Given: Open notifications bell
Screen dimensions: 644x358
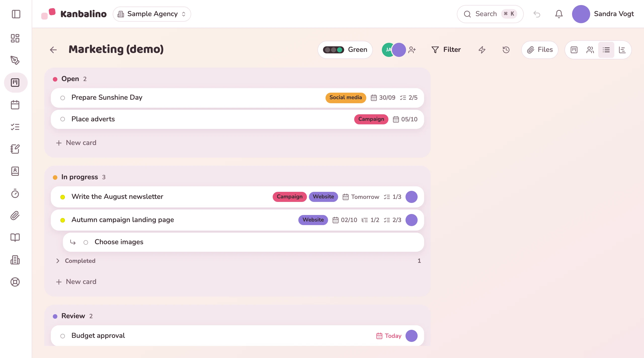Looking at the screenshot, I should coord(559,14).
